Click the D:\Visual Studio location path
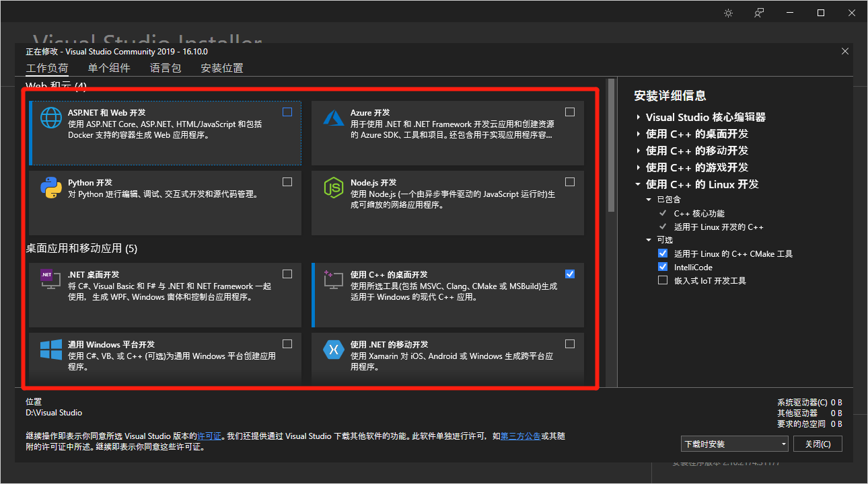This screenshot has height=484, width=868. point(54,413)
